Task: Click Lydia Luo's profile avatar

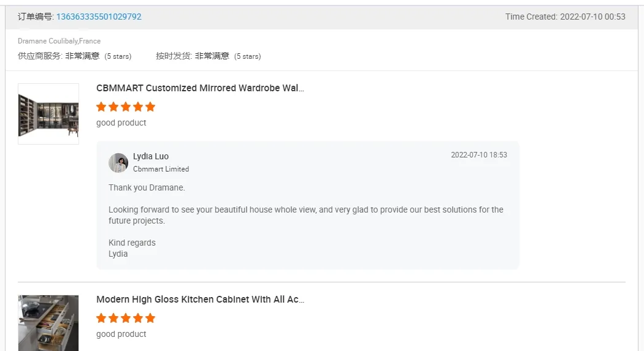Action: (x=118, y=163)
